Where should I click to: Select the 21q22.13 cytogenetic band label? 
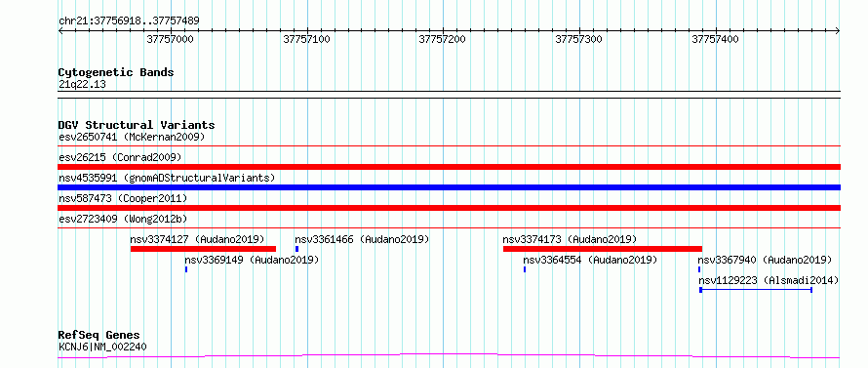(82, 84)
